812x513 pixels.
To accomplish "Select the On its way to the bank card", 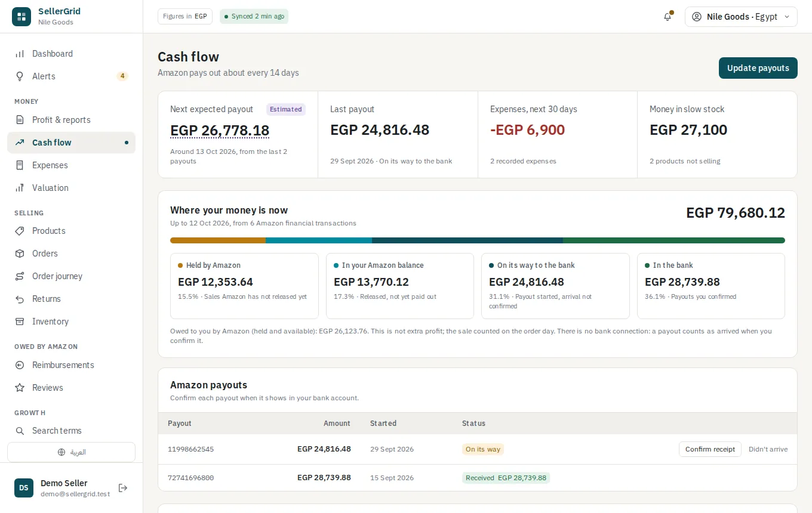I will 555,286.
